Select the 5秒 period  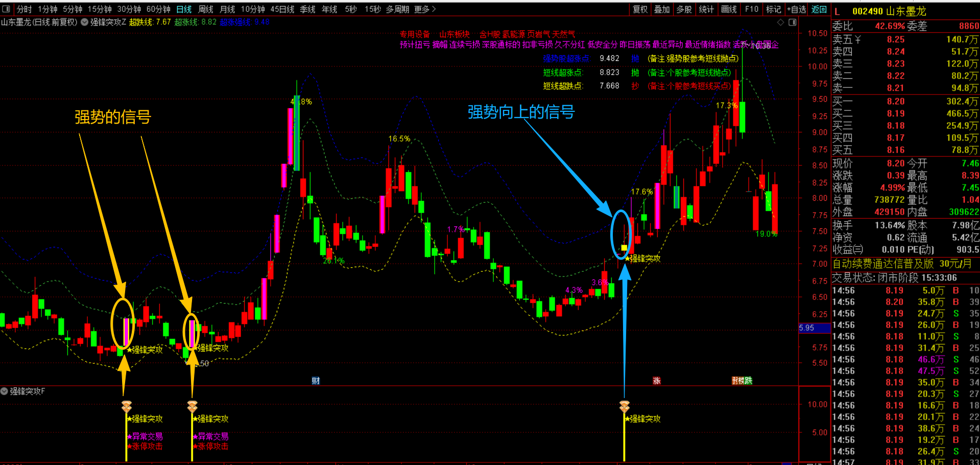[x=351, y=9]
